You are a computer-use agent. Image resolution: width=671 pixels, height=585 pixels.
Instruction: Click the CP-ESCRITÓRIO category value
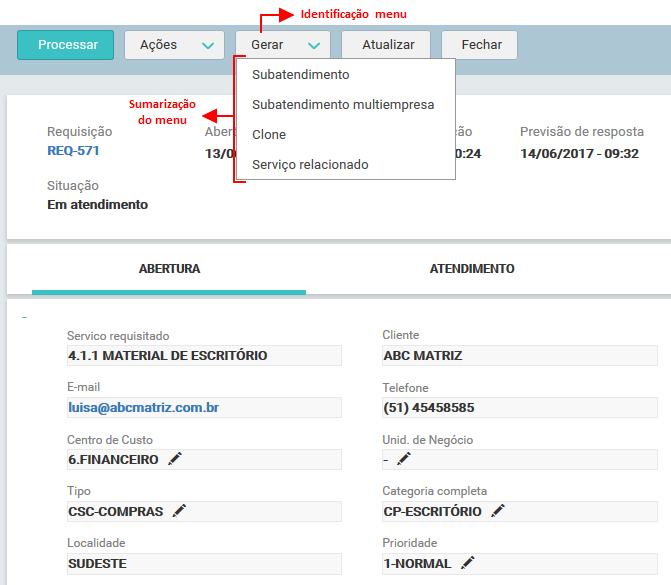pos(432,511)
